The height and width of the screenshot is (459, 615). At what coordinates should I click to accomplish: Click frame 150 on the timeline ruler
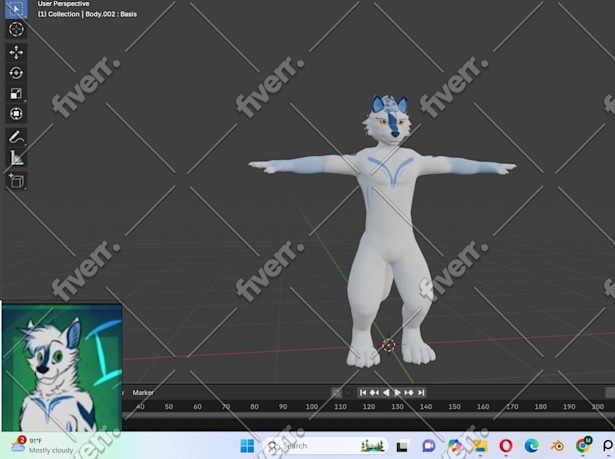coord(454,407)
